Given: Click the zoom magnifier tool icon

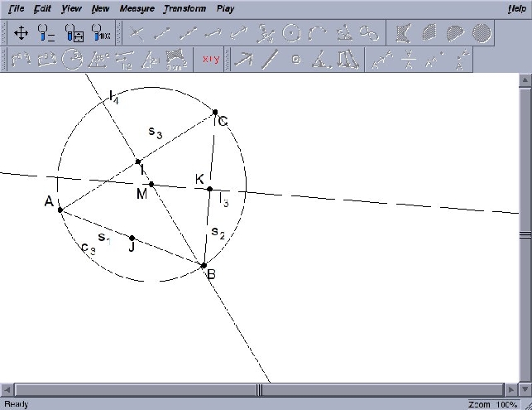Looking at the screenshot, I should [x=46, y=33].
